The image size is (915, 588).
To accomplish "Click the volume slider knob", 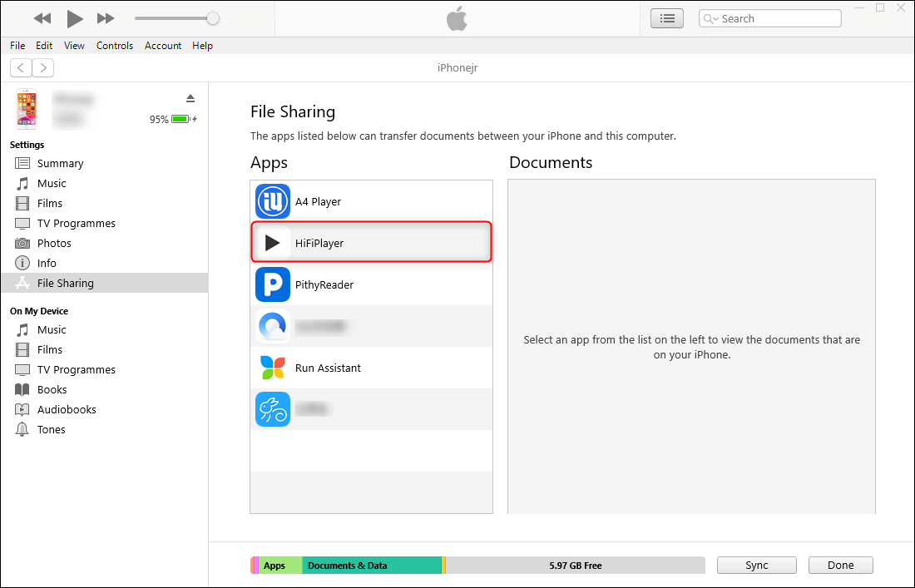I will point(213,18).
